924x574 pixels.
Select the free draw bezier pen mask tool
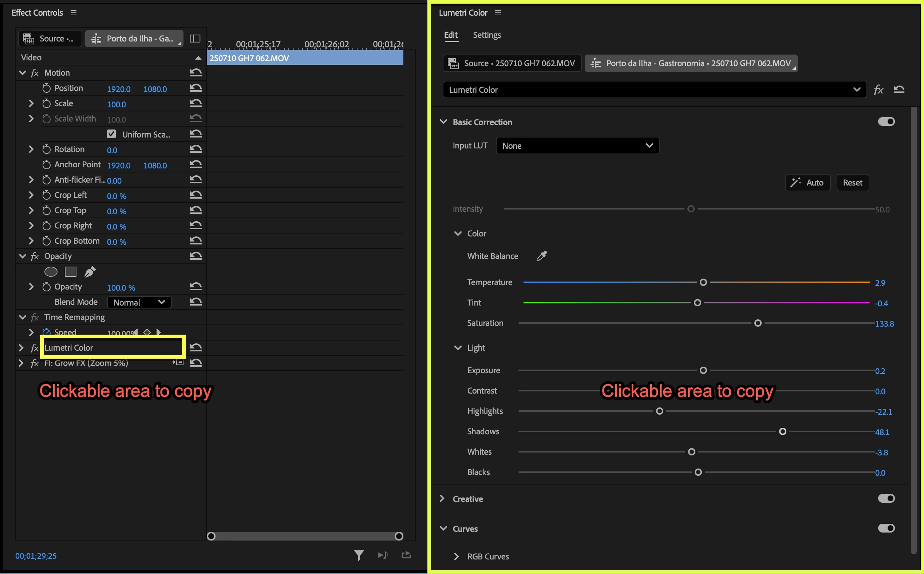[90, 272]
